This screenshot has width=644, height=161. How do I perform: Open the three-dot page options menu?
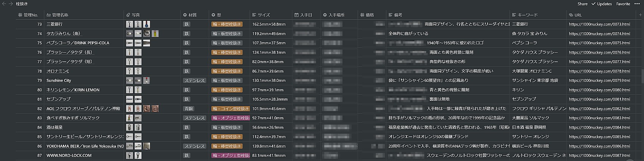pos(637,4)
